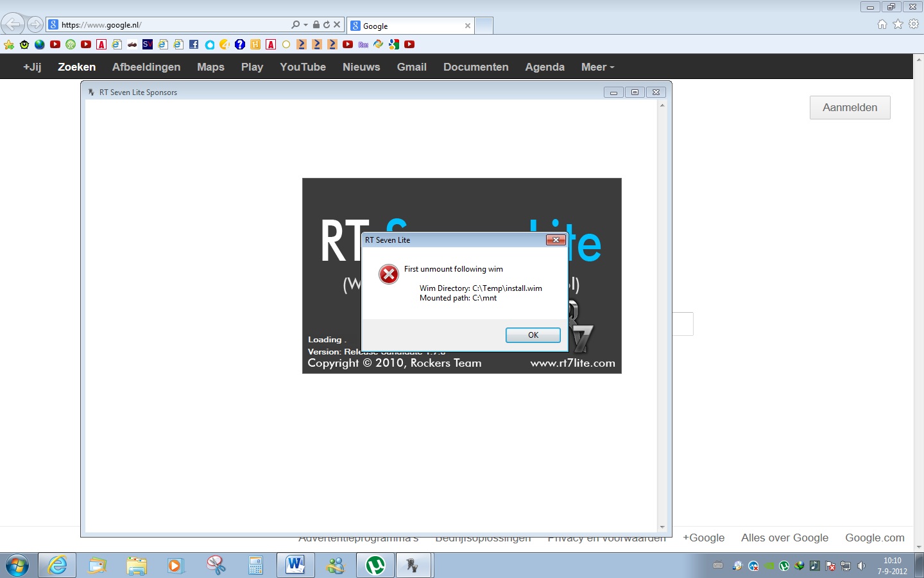Image resolution: width=924 pixels, height=578 pixels.
Task: Launch Windows Media Player from taskbar
Action: [x=175, y=566]
